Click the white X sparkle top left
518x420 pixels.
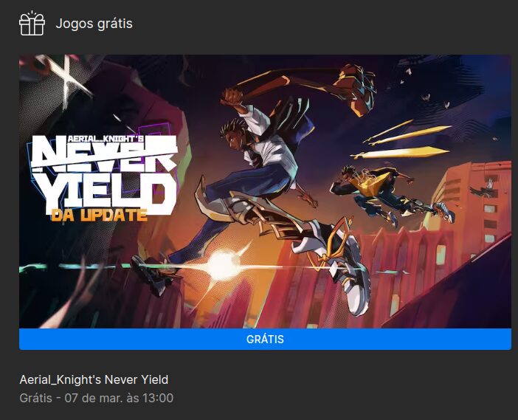66,78
